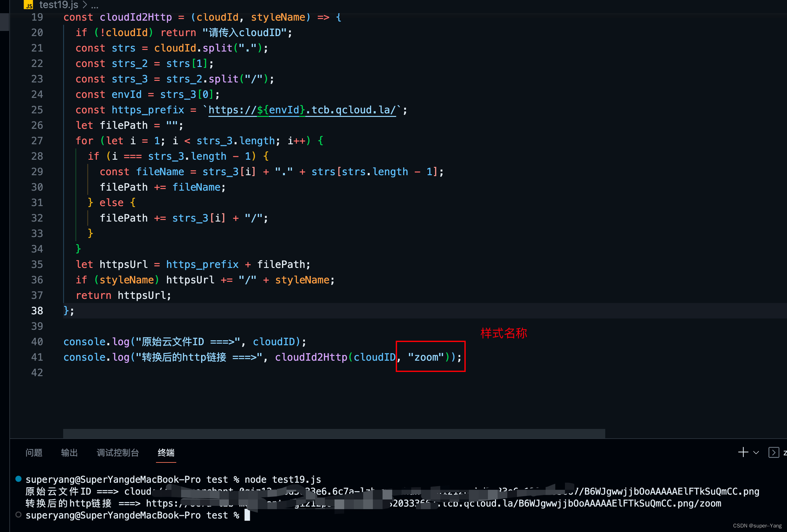Click line number 38 in the gutter

37,311
